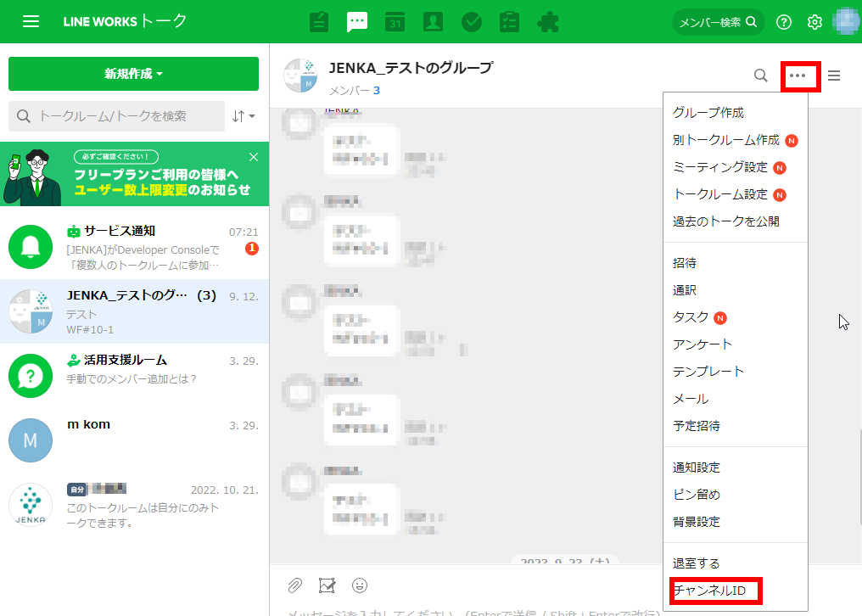Viewport: 862px width, 616px height.
Task: Open the 活用支援ルーム talk room
Action: [135, 376]
